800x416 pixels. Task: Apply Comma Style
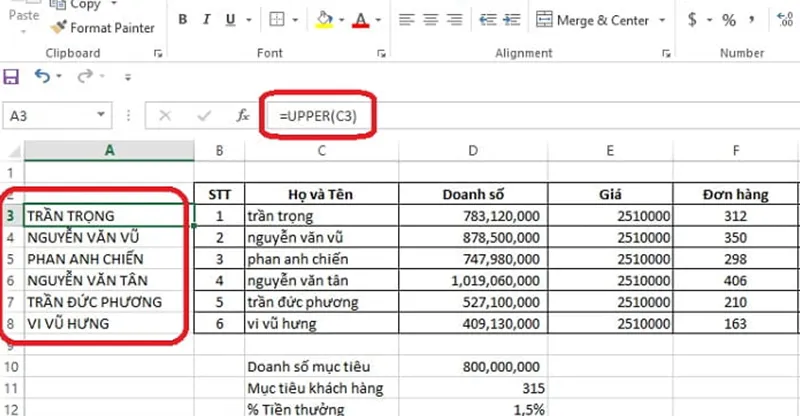pos(752,20)
